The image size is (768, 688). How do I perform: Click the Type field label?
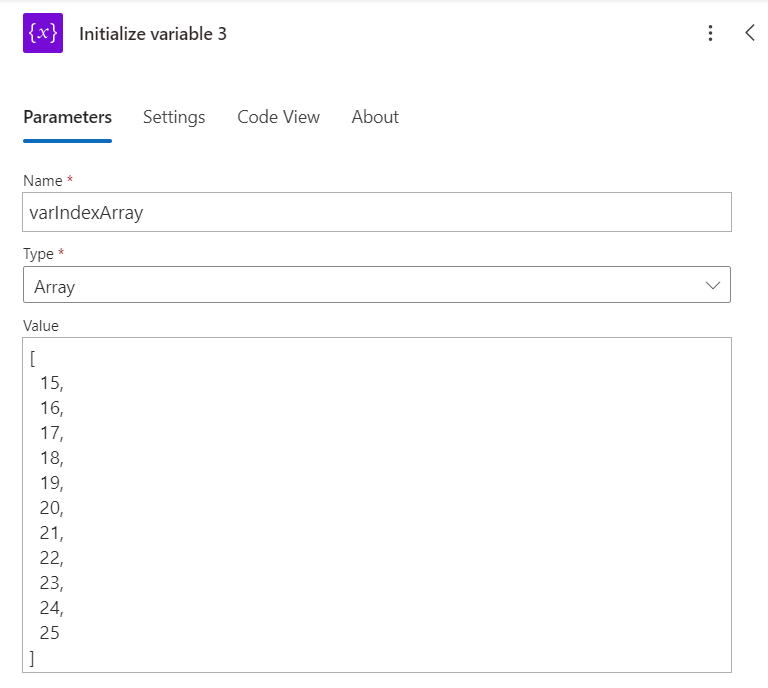40,254
